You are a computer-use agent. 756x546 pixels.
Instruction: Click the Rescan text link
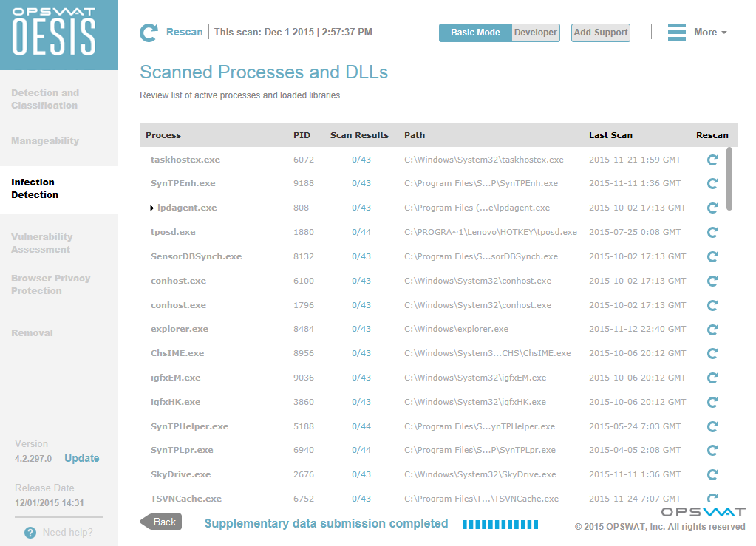pos(184,32)
